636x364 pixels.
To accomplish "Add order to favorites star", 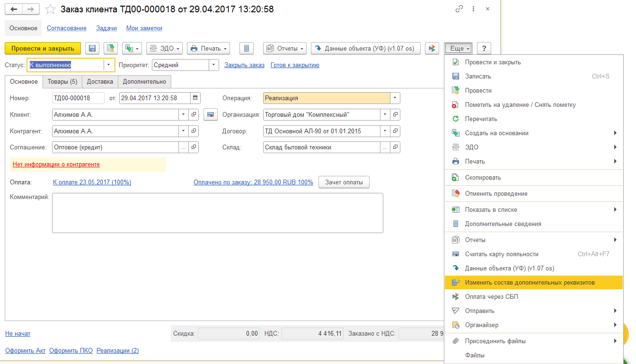I will (x=50, y=9).
